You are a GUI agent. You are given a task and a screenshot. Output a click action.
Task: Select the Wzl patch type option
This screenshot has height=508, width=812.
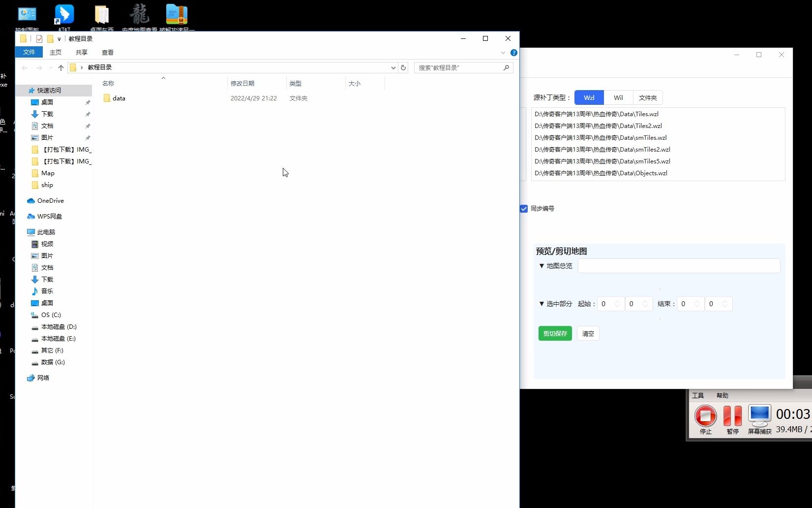point(589,97)
